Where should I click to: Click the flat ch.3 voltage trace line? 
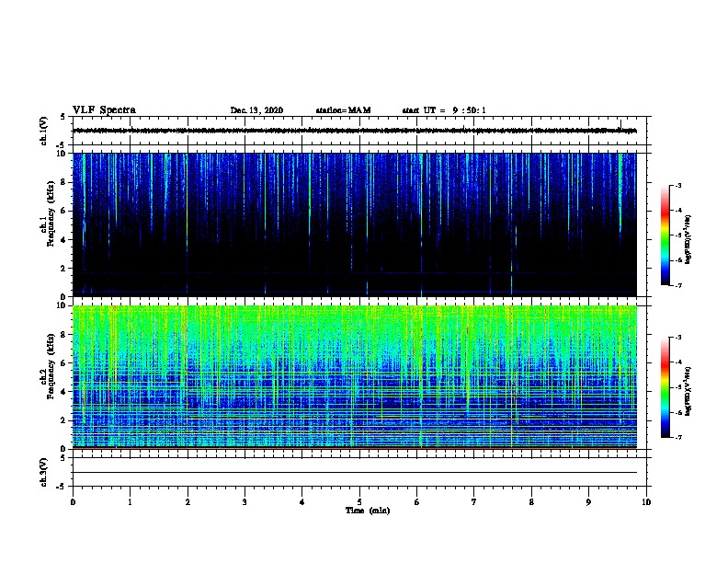tap(355, 473)
